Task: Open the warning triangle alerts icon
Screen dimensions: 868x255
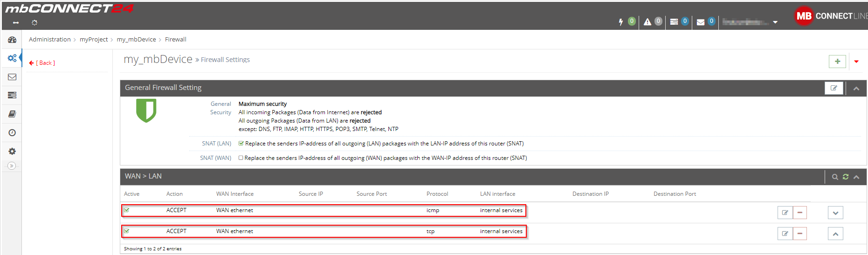Action: tap(648, 22)
